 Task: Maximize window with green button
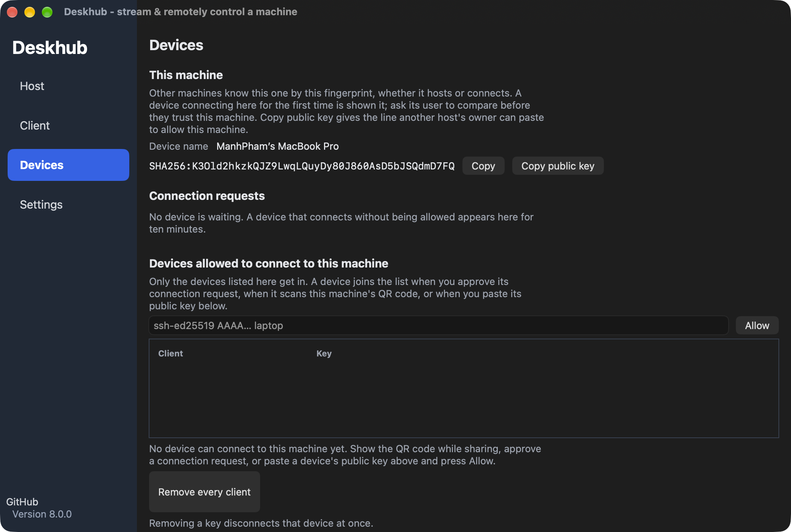(47, 12)
